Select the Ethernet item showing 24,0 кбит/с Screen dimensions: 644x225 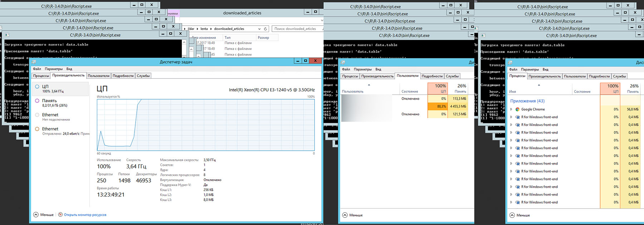pyautogui.click(x=60, y=131)
